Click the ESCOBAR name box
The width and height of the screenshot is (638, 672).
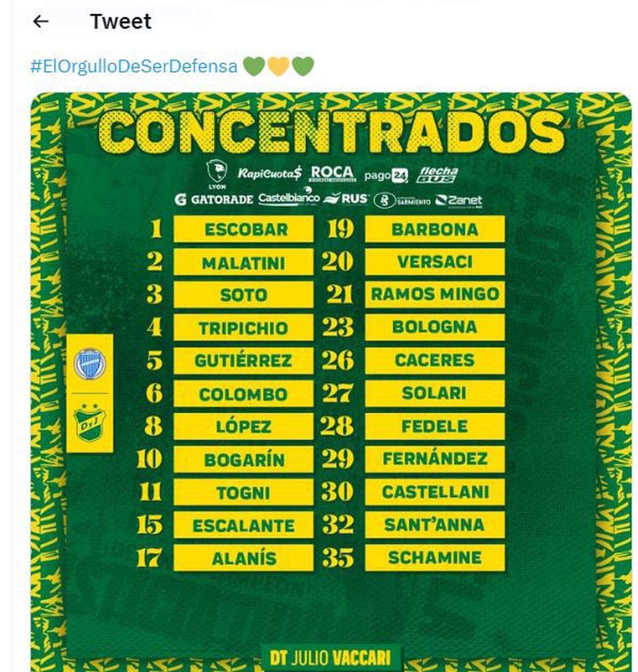pos(244,230)
